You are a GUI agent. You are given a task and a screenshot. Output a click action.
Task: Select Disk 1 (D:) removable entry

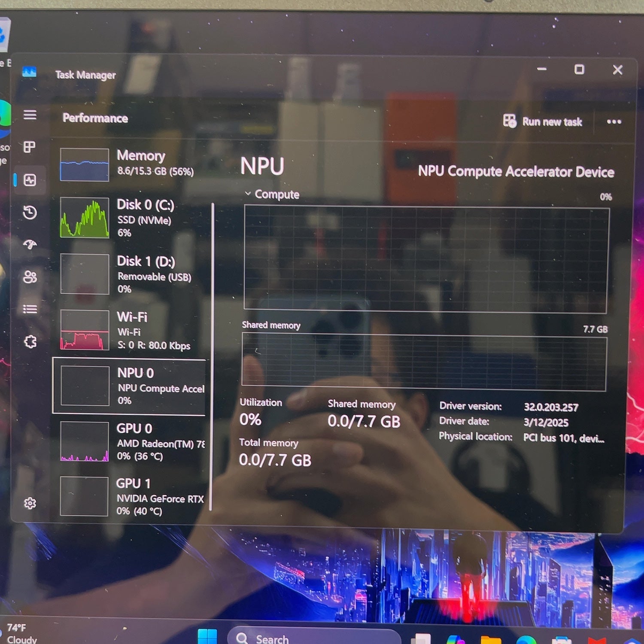coord(129,274)
